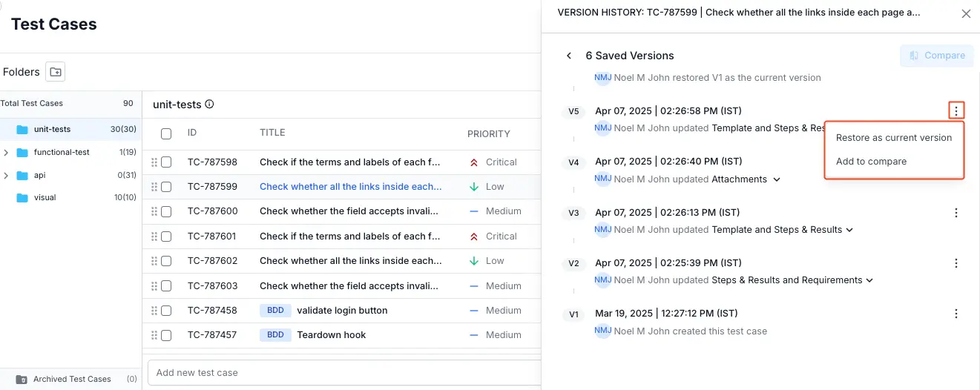The image size is (980, 390).
Task: Expand V3 Template and Steps & Results details
Action: [x=849, y=230]
